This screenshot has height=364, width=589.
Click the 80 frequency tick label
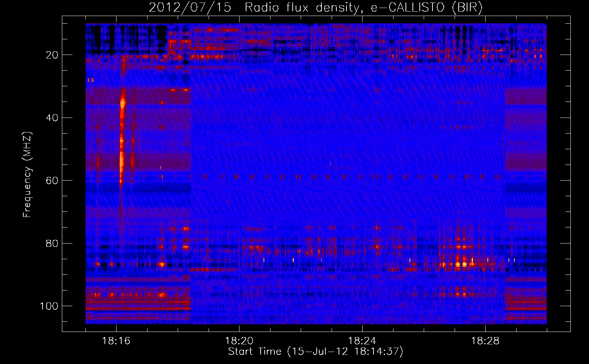pyautogui.click(x=52, y=243)
